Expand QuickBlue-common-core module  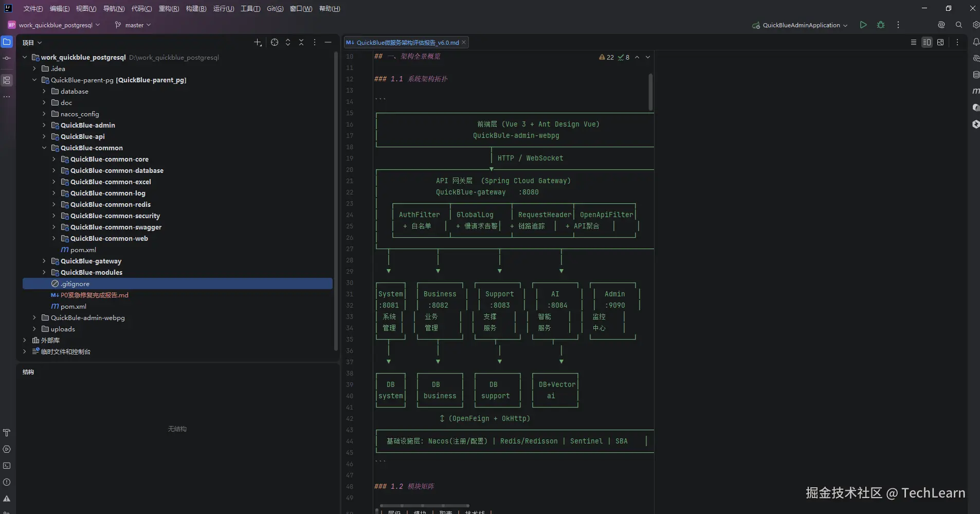[x=54, y=159]
